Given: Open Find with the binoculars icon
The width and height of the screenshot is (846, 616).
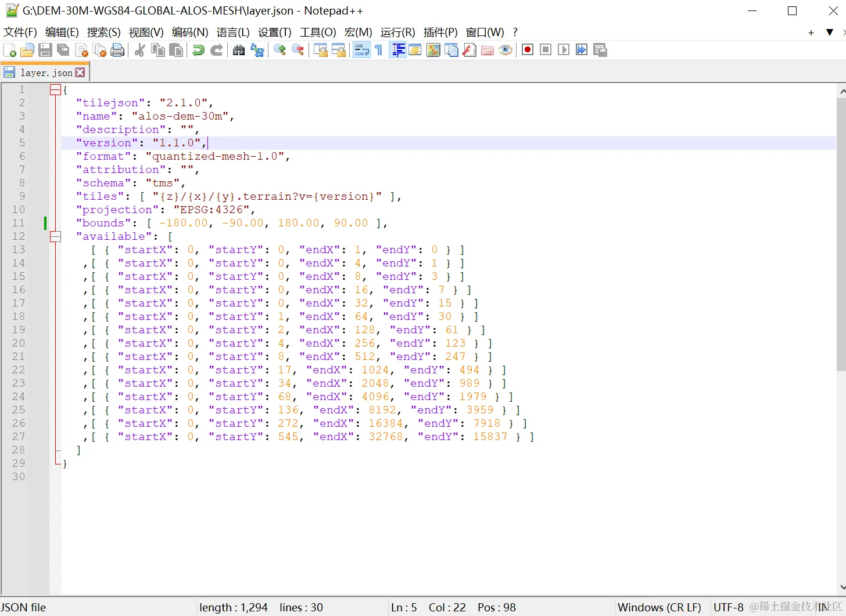Looking at the screenshot, I should 239,51.
